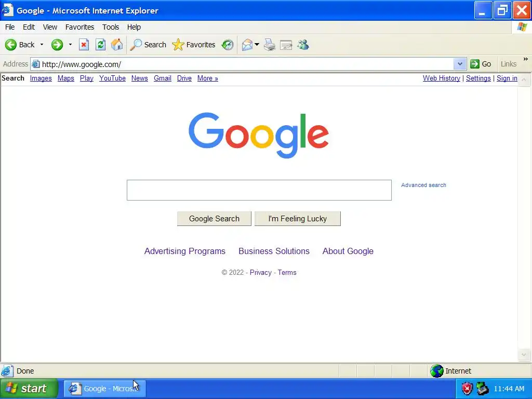
Task: Open the Gmail link
Action: (x=163, y=78)
